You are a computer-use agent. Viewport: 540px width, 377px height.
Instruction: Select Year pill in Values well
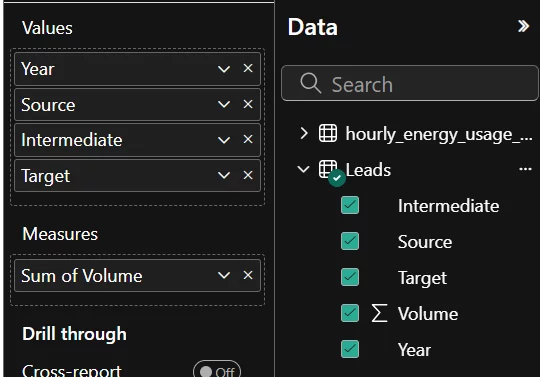pyautogui.click(x=137, y=69)
